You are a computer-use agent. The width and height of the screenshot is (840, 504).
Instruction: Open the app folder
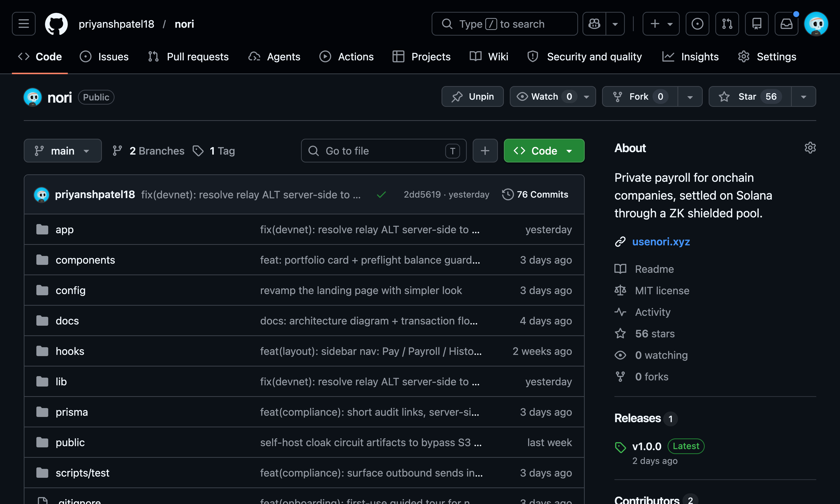coord(65,229)
